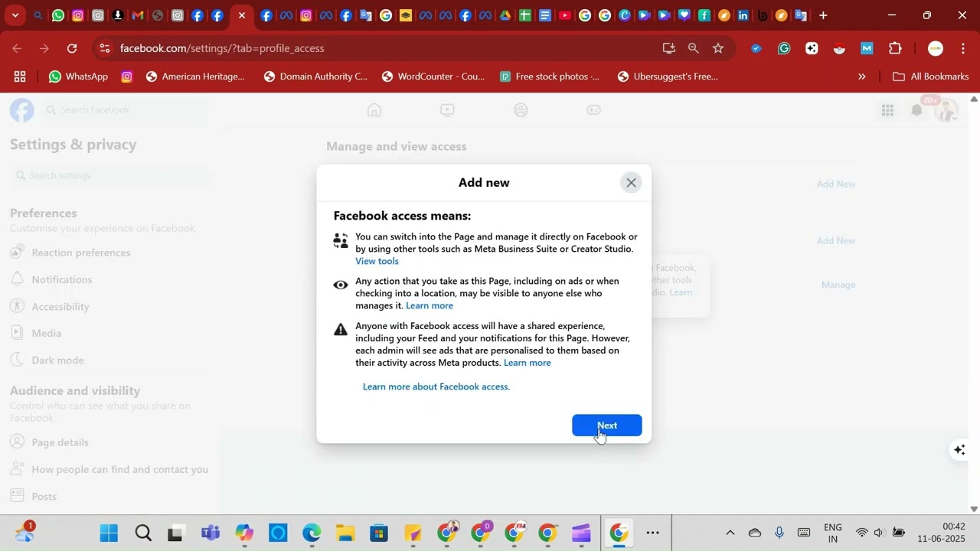This screenshot has height=551, width=980.
Task: Click the Facebook logo icon
Action: pos(22,110)
